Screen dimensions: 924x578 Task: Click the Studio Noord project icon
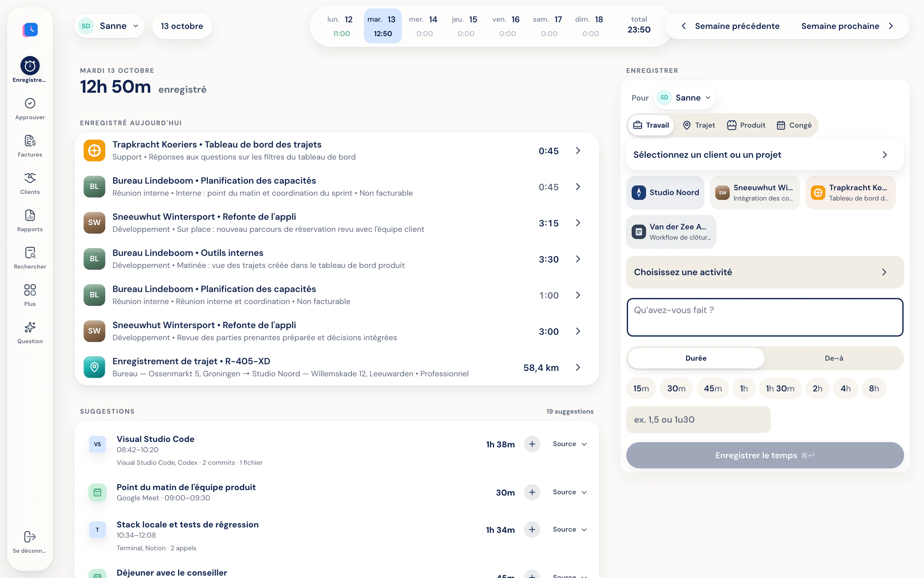[638, 192]
